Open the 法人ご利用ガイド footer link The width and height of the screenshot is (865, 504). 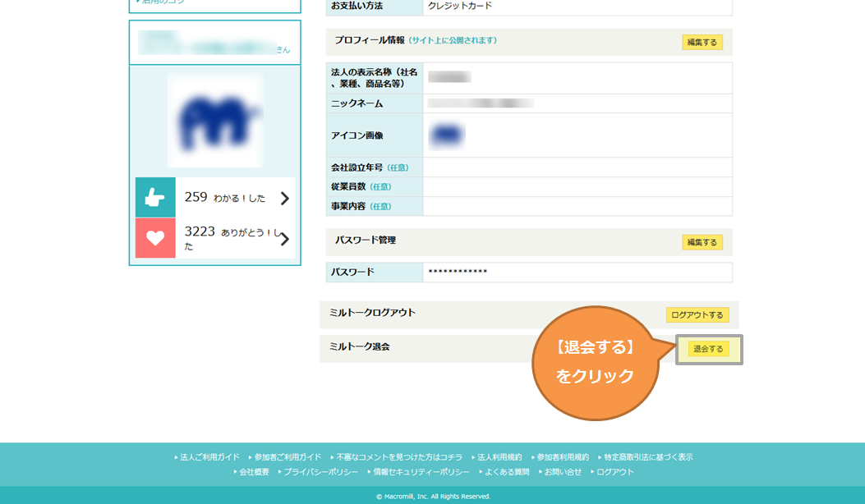click(x=209, y=457)
